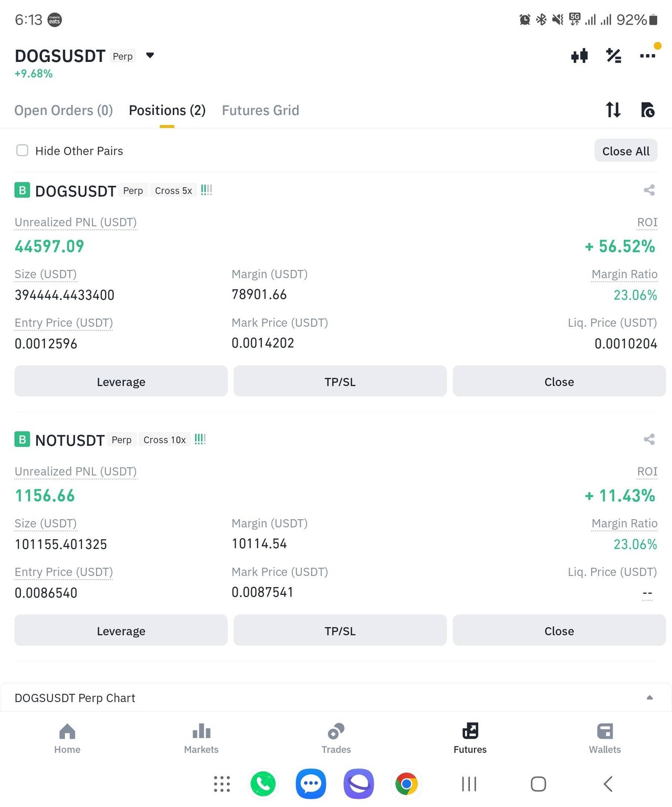
Task: Open Cross 5x margin mode for DOGSUSDT
Action: (173, 191)
